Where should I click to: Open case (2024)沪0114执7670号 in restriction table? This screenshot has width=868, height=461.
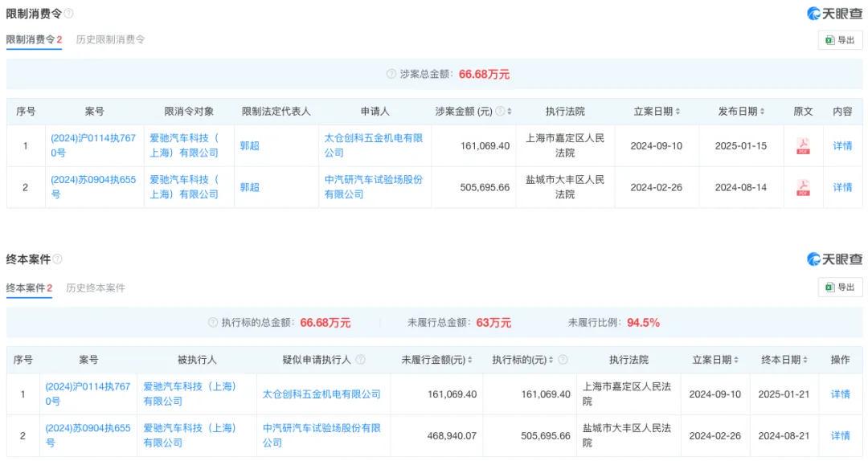[93, 145]
